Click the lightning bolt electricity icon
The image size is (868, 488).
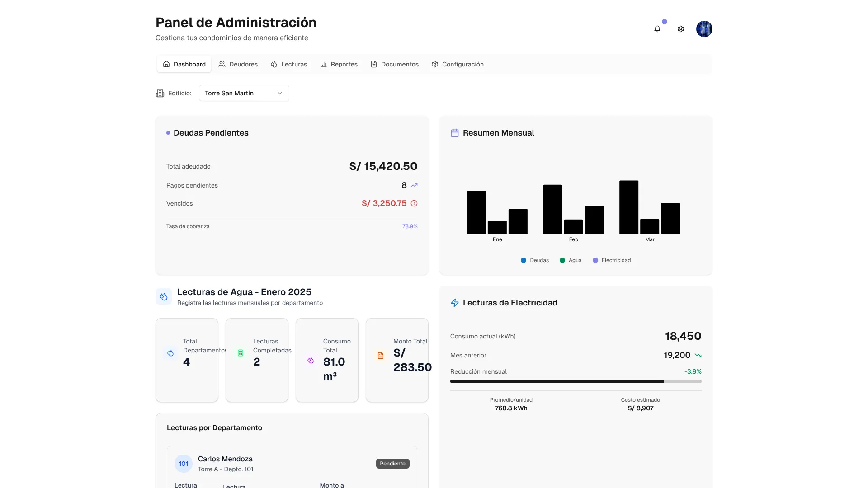coord(455,303)
